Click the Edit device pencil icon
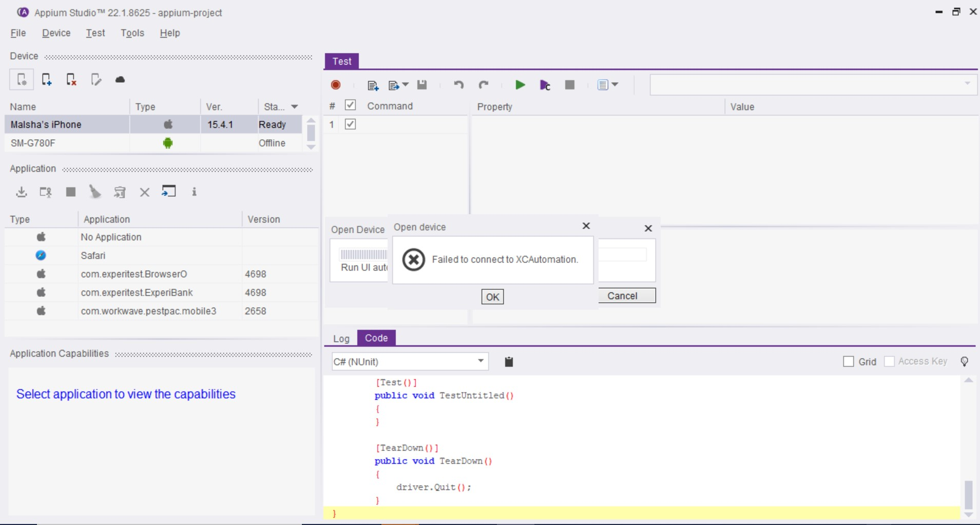Image resolution: width=980 pixels, height=525 pixels. click(x=95, y=80)
